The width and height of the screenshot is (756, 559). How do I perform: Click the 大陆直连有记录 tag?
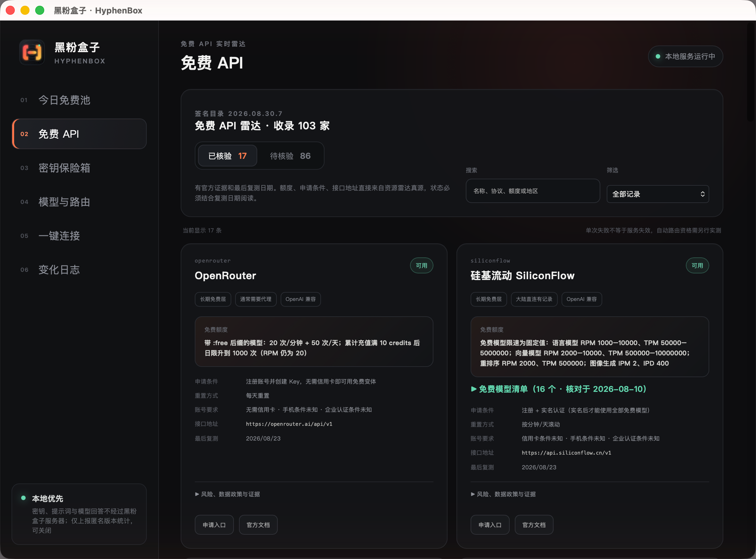(534, 299)
